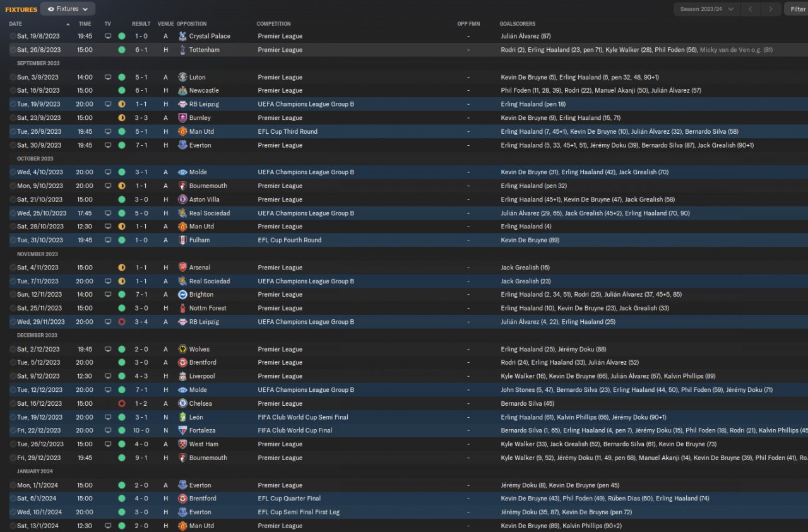
Task: Click the Burnley club crest
Action: pos(182,118)
